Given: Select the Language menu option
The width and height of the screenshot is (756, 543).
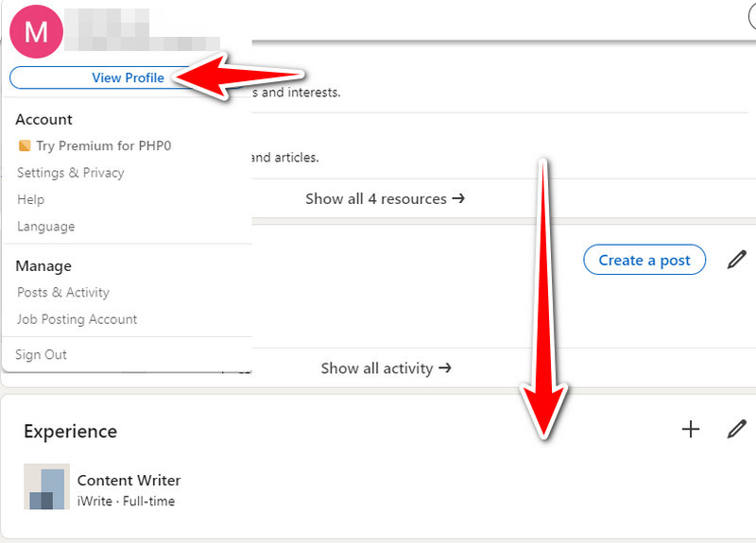Looking at the screenshot, I should [45, 227].
